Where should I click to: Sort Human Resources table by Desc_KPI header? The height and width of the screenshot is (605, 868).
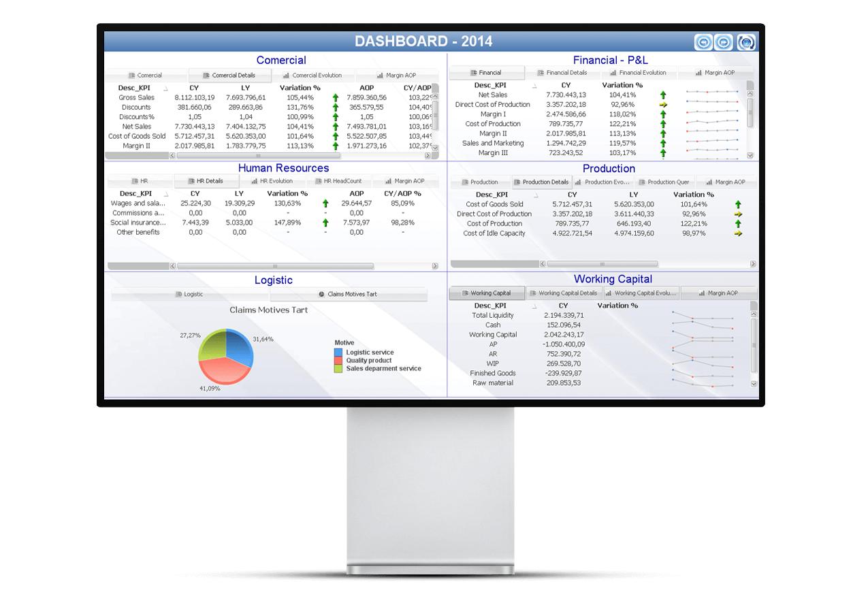point(136,193)
